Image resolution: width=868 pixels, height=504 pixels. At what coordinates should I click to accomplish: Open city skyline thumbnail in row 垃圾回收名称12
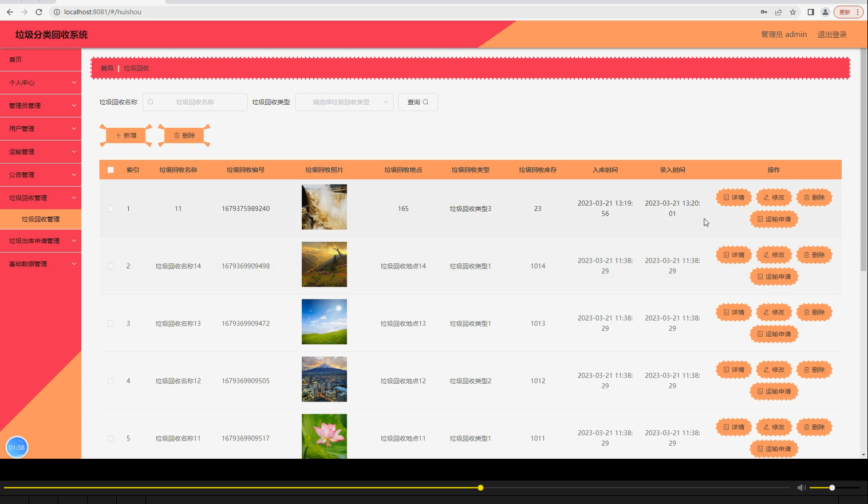click(324, 379)
